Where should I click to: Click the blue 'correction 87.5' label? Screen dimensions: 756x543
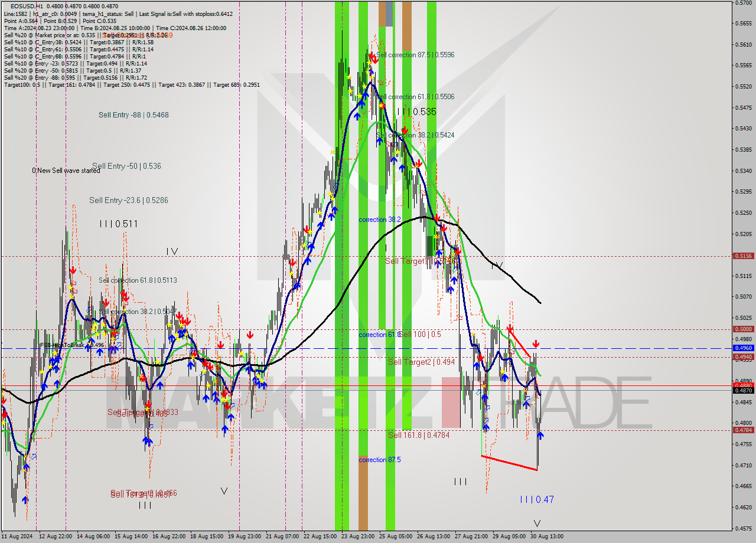click(x=380, y=460)
